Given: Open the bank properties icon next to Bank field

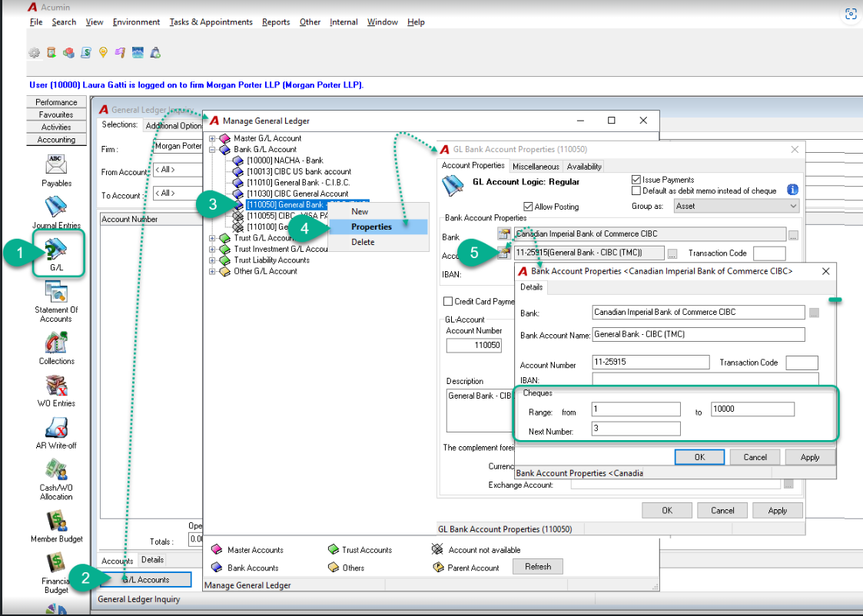Looking at the screenshot, I should click(503, 233).
